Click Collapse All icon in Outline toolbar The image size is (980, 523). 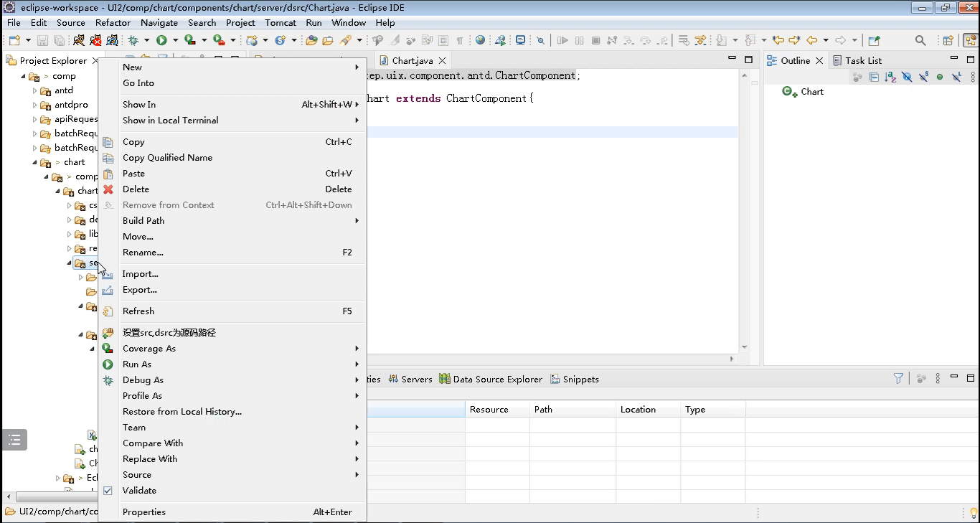point(874,77)
